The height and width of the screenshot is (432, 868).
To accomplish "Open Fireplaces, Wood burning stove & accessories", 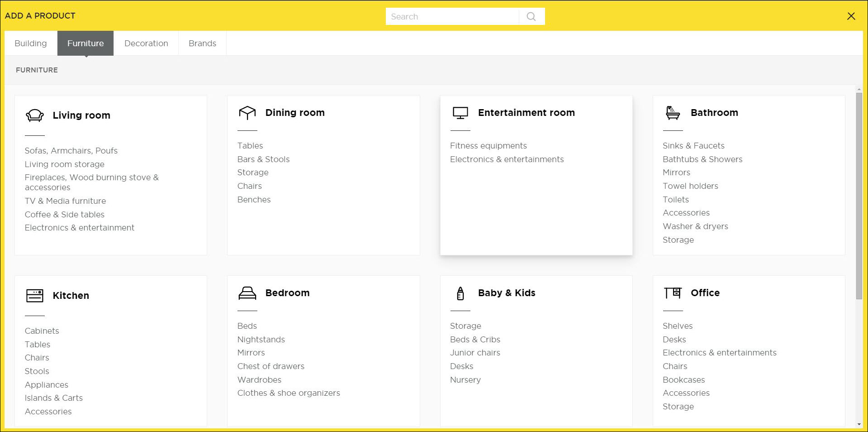I will (92, 182).
